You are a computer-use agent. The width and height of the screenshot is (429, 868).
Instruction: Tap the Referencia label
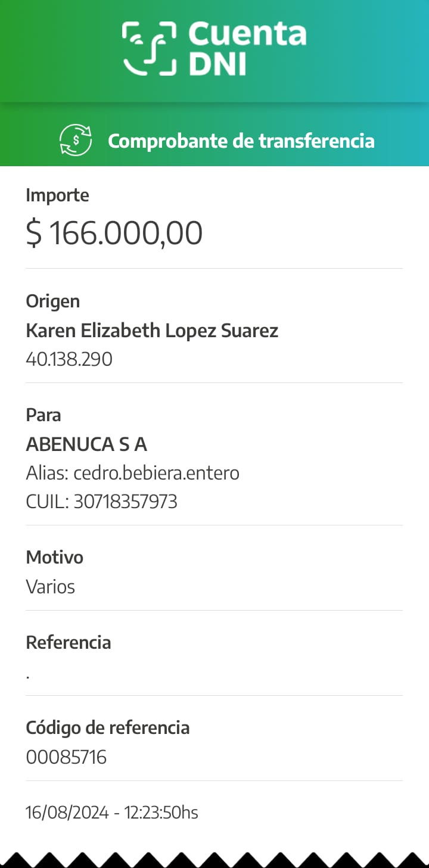(x=69, y=643)
